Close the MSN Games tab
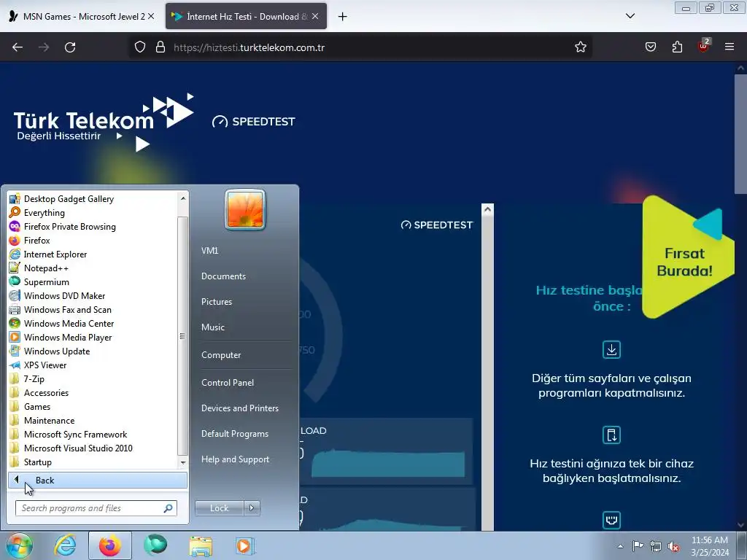Viewport: 747px width, 560px height. pyautogui.click(x=151, y=16)
